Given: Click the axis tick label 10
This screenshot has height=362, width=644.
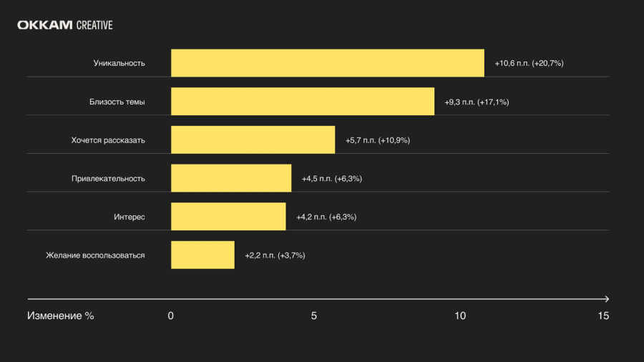Looking at the screenshot, I should click(x=460, y=315).
